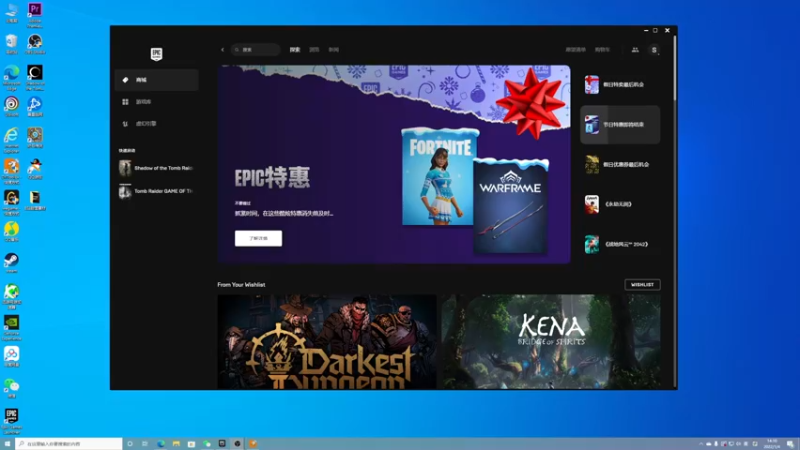Open the Darkest Dungeon wishlist card
Image resolution: width=800 pixels, height=450 pixels.
(x=327, y=342)
